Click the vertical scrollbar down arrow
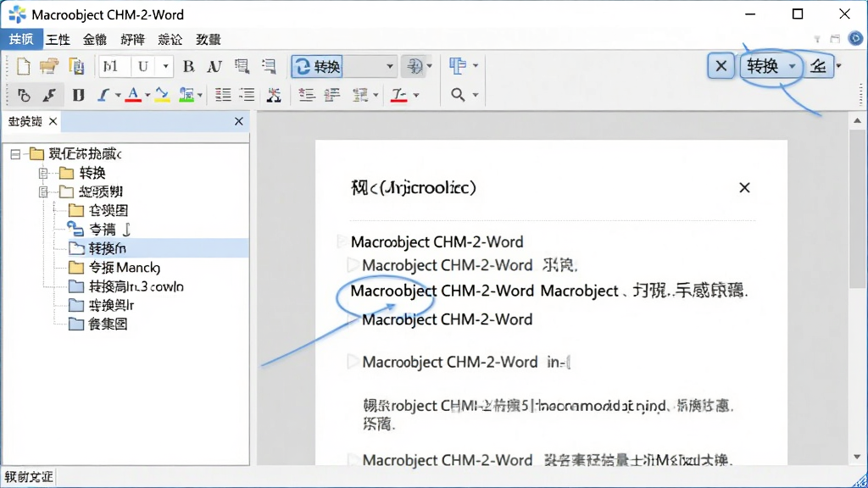Viewport: 868px width, 488px height. pyautogui.click(x=857, y=457)
